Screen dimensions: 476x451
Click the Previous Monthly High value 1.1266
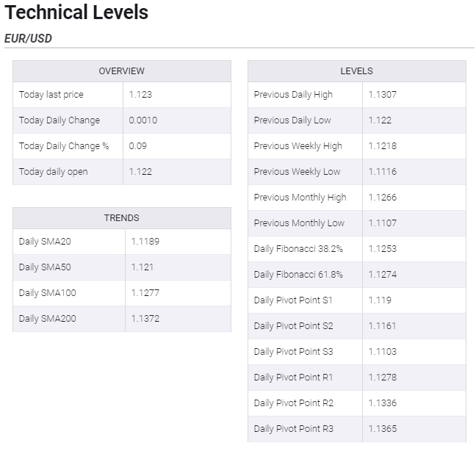point(383,198)
